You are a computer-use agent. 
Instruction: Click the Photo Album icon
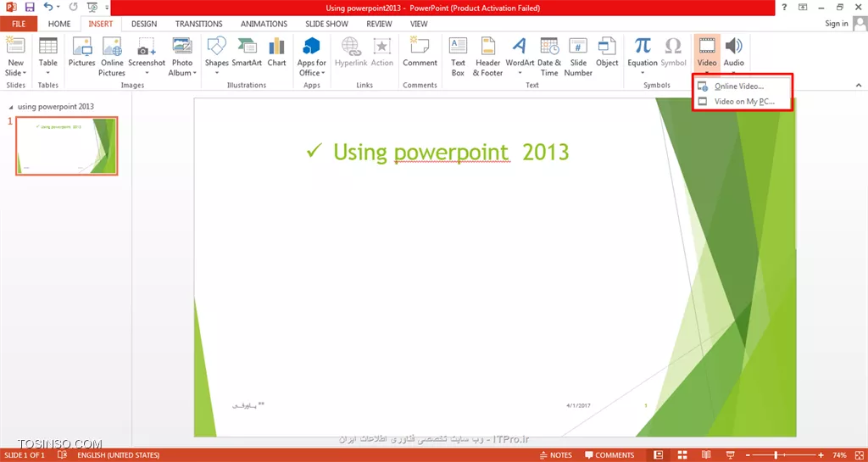point(182,47)
